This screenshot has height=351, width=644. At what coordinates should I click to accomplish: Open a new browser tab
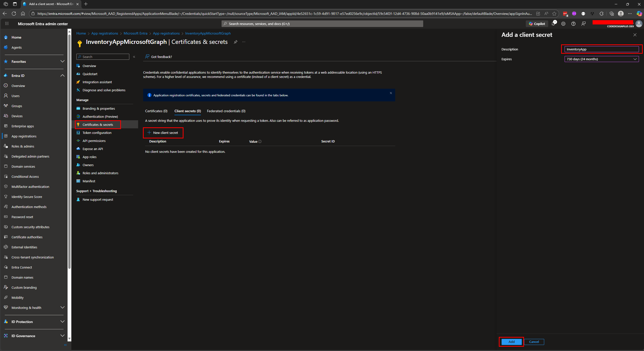[x=86, y=4]
